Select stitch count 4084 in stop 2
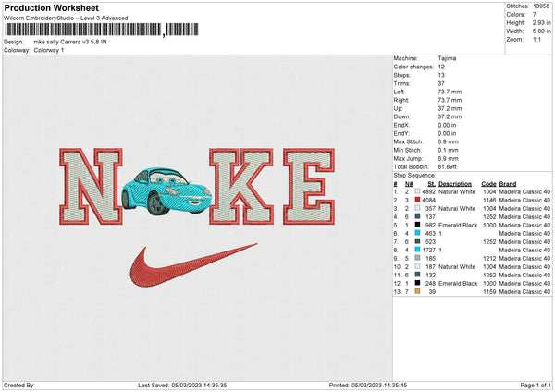The height and width of the screenshot is (392, 555). coord(428,200)
